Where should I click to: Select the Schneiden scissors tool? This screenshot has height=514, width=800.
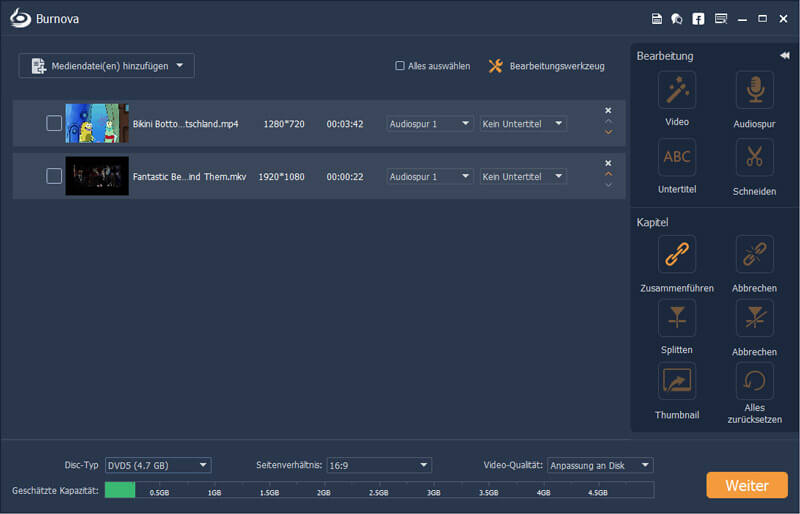(x=754, y=157)
